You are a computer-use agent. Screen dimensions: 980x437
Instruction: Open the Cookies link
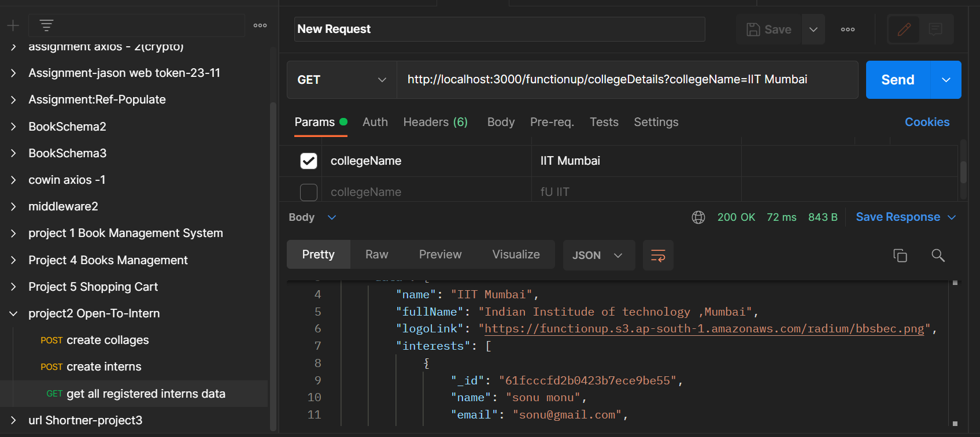pos(927,122)
